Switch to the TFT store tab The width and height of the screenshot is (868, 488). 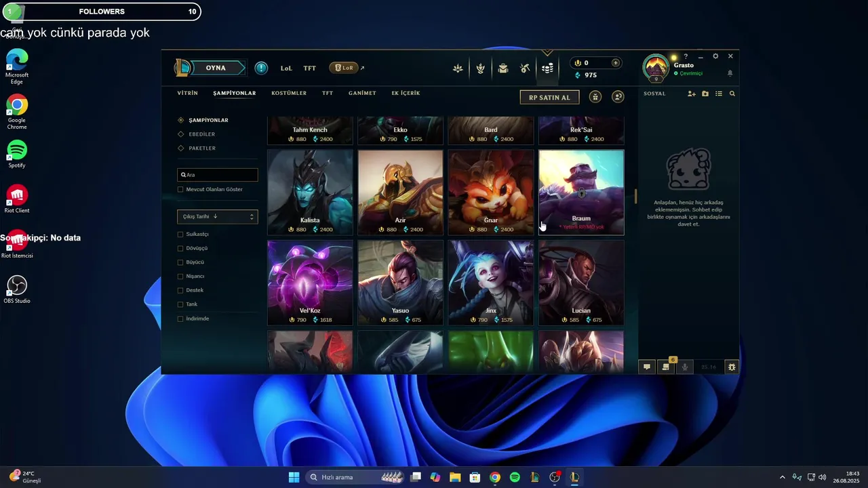328,93
